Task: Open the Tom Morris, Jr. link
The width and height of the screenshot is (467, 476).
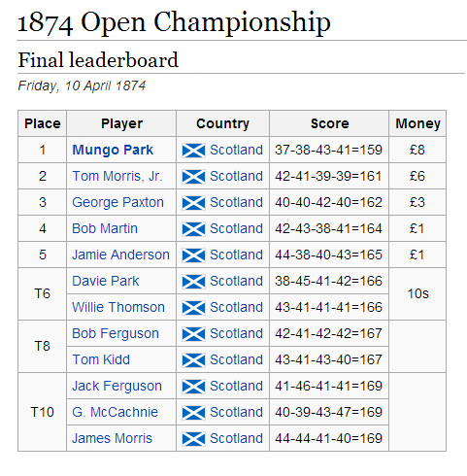Action: tap(117, 176)
